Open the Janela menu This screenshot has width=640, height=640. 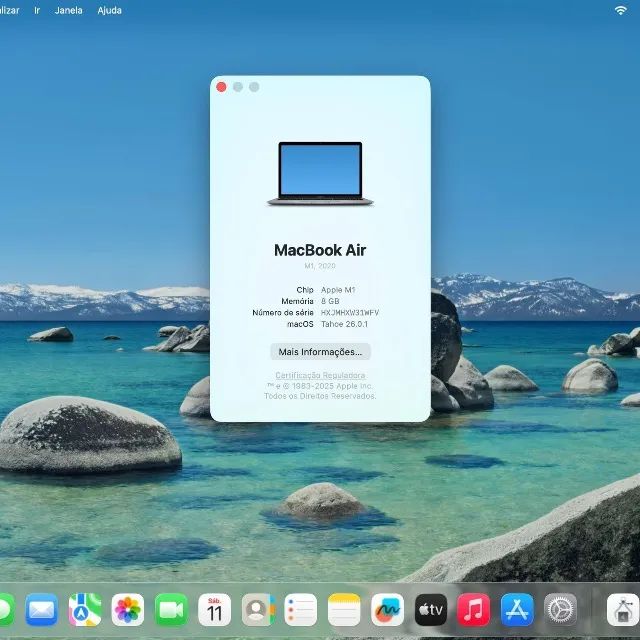[69, 10]
